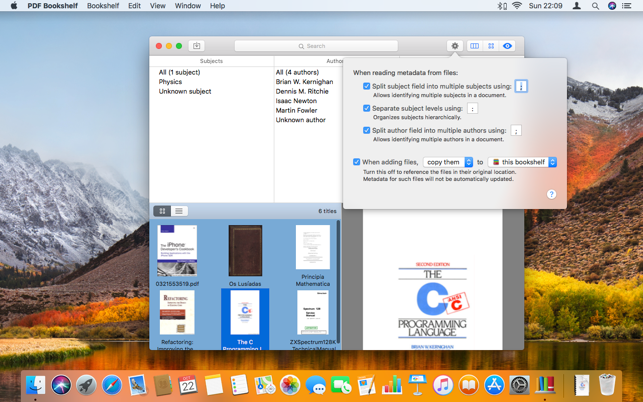The image size is (643, 402).
Task: Open the Window menu
Action: (x=187, y=6)
